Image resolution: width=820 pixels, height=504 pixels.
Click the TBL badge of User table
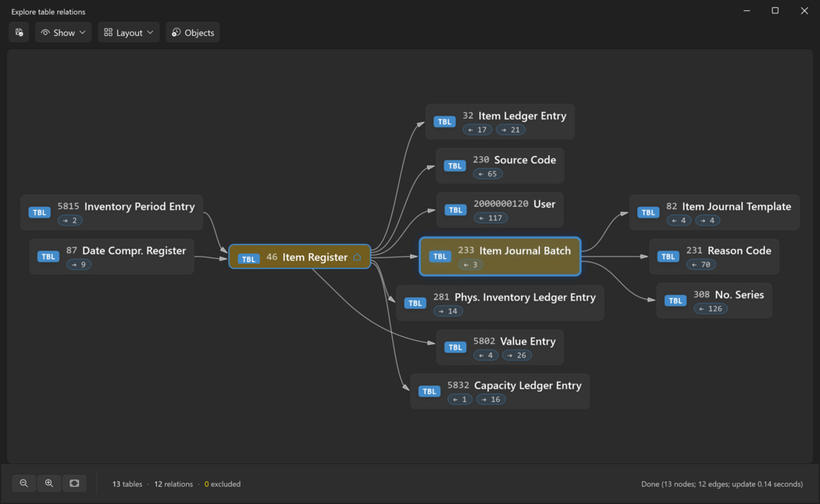click(455, 209)
